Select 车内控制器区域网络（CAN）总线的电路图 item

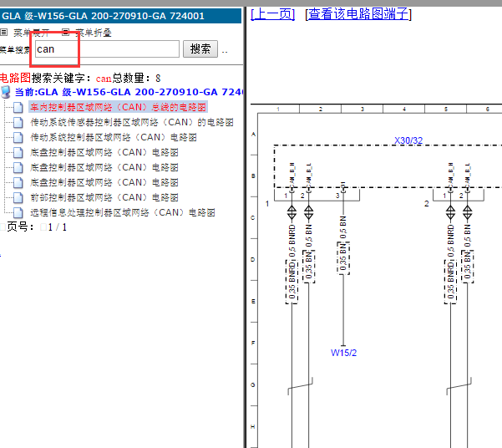pos(118,107)
